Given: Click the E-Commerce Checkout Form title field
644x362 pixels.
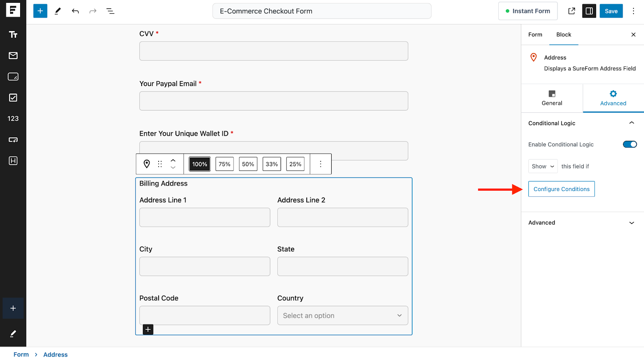Looking at the screenshot, I should [x=322, y=11].
